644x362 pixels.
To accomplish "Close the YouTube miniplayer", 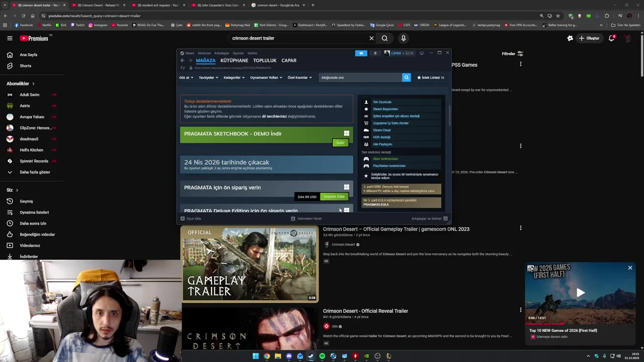I will (630, 268).
